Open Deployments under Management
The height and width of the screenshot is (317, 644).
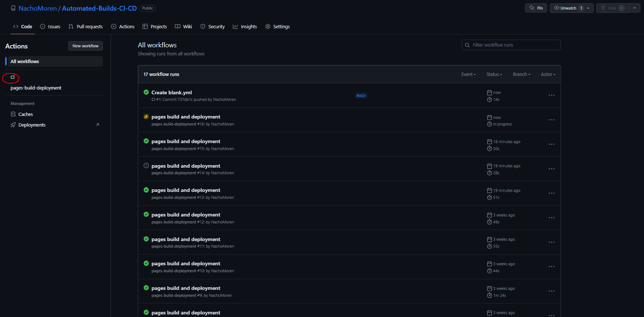[32, 125]
